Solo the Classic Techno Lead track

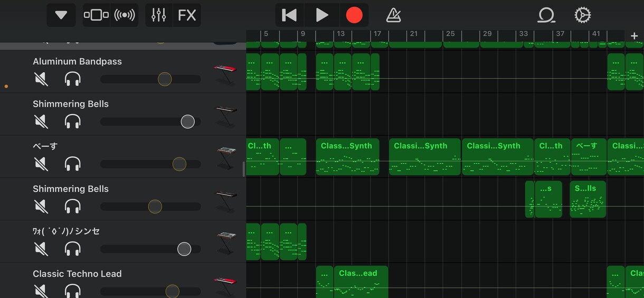[72, 291]
